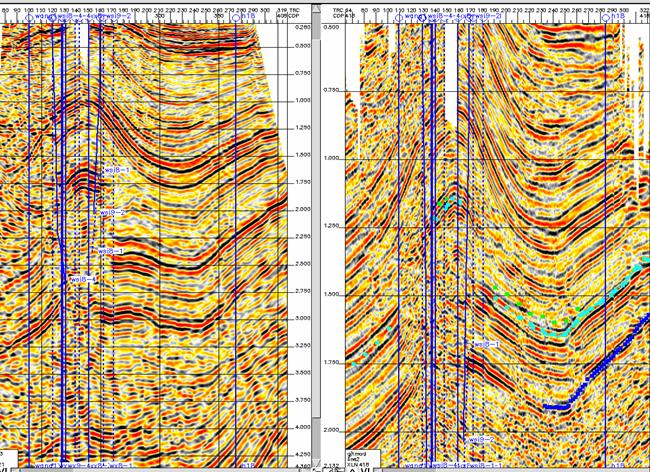The height and width of the screenshot is (472, 650).
Task: Select the h18 well marker circle in right section
Action: coord(605,17)
